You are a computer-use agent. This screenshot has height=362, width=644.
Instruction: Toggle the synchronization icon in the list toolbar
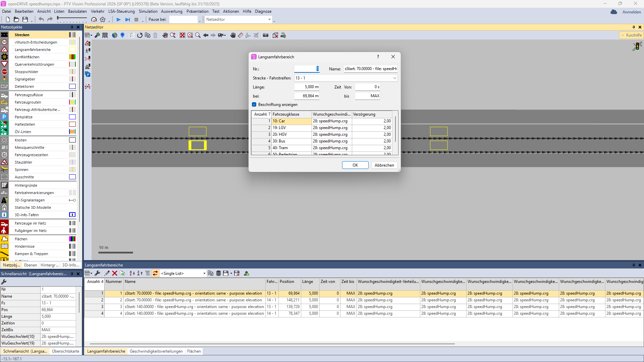point(155,274)
